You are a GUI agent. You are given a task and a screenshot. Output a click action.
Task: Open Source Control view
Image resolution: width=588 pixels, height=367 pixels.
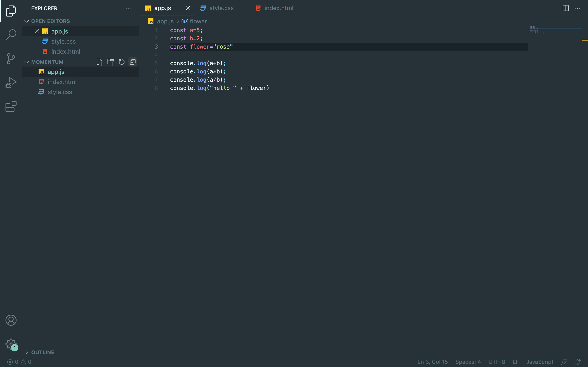pos(11,58)
